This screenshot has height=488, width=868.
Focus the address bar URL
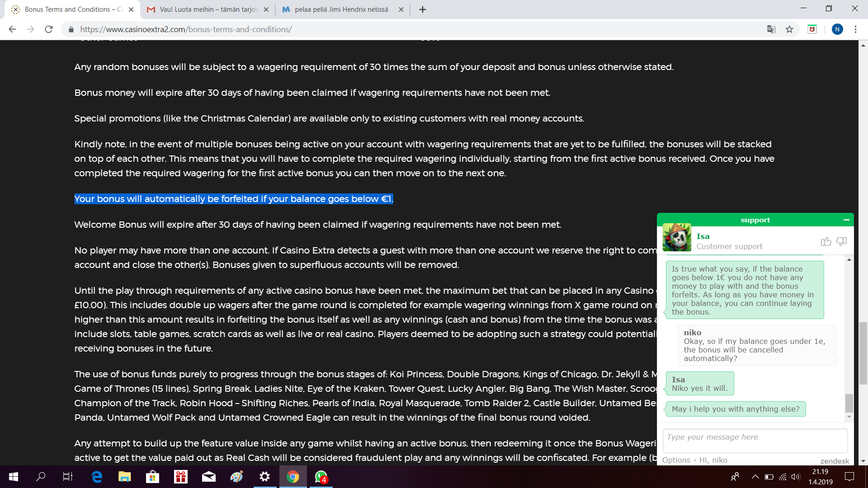(x=186, y=29)
